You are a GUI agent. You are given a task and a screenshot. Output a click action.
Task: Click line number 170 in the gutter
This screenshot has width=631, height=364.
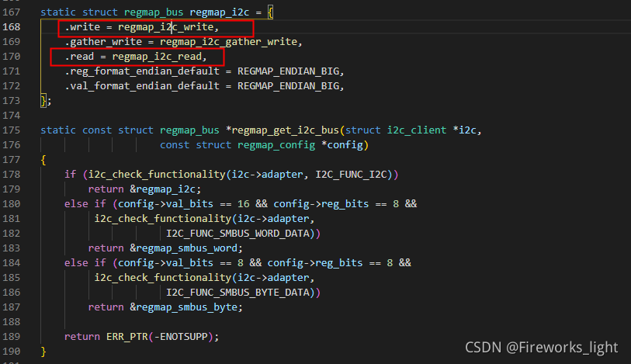[x=12, y=57]
